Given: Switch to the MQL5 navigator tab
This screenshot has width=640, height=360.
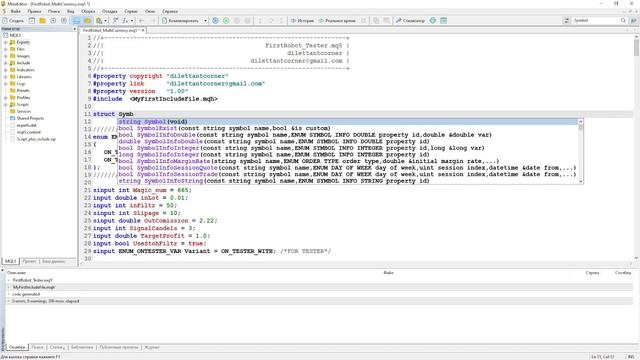Looking at the screenshot, I should tap(10, 261).
